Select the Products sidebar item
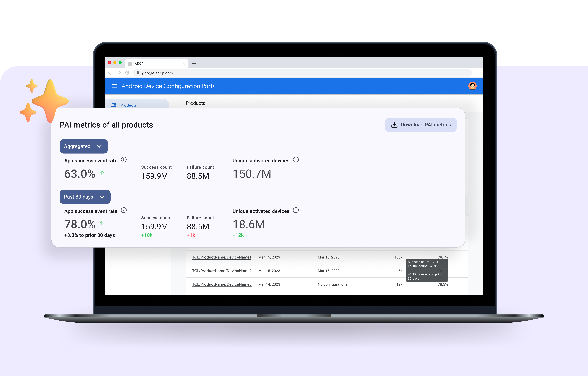This screenshot has width=588, height=376. (128, 105)
